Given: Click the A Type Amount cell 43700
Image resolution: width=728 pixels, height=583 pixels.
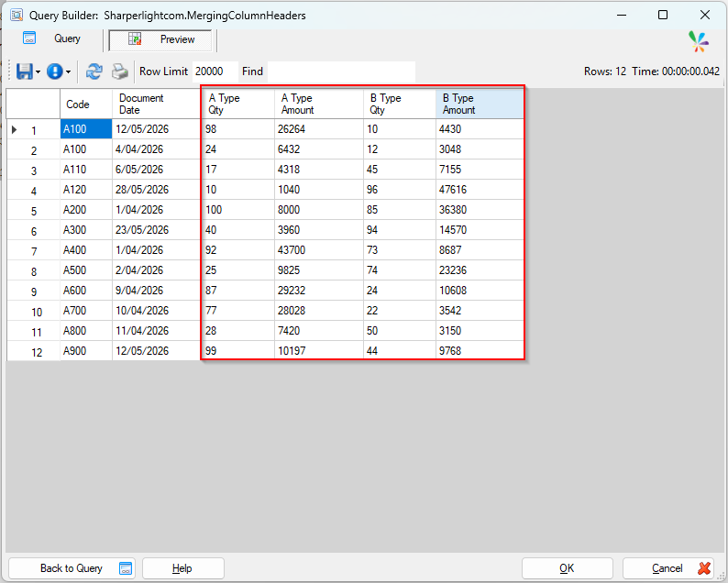Looking at the screenshot, I should coord(319,250).
